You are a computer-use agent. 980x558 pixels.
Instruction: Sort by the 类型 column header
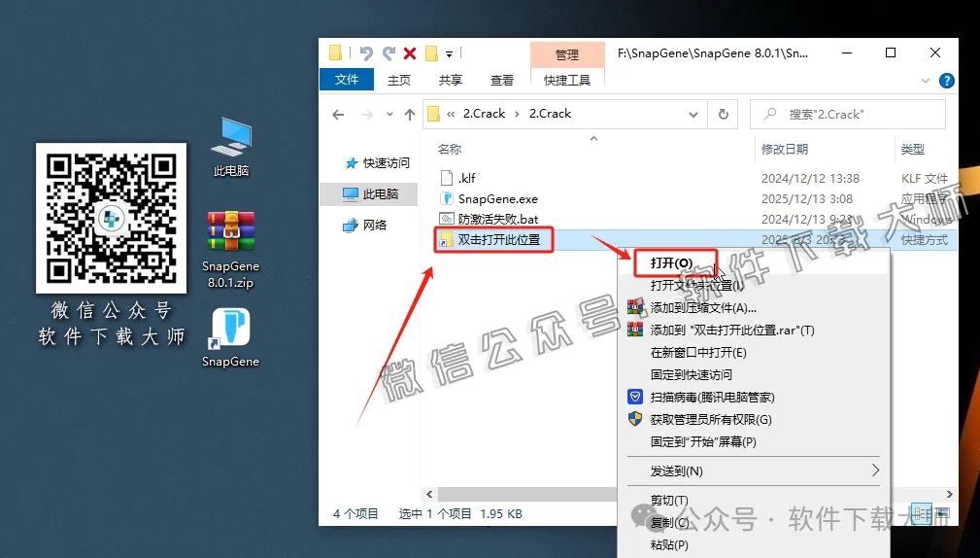913,149
